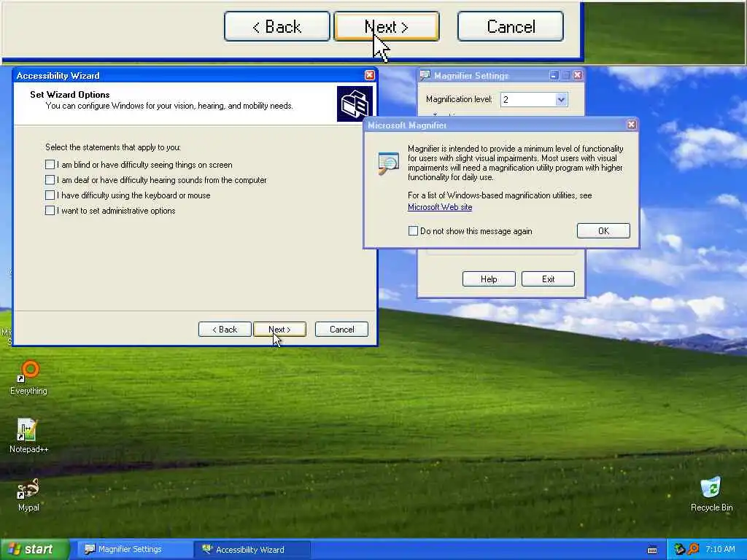Click Cancel in the Accessibility Wizard window

(341, 330)
